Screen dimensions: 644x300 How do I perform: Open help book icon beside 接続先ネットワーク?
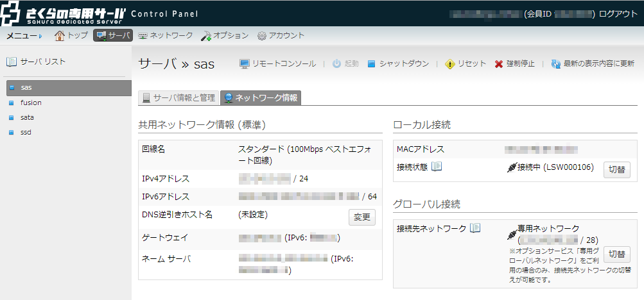click(x=475, y=228)
